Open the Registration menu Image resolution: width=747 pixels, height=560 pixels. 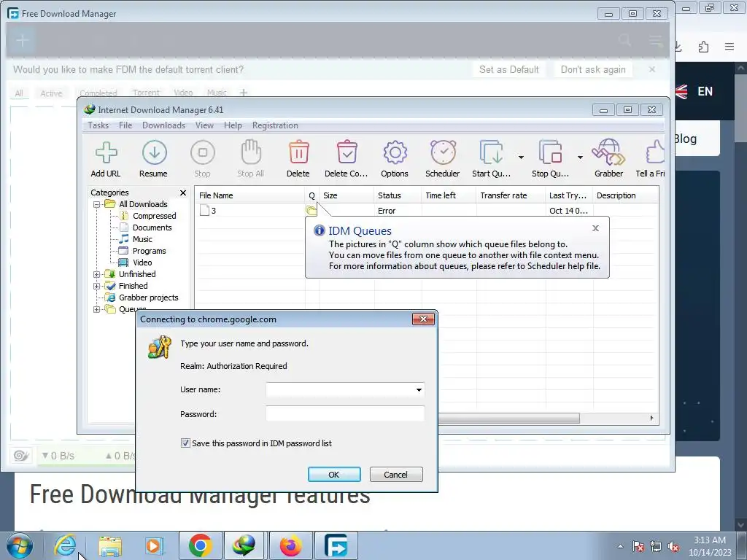[x=275, y=125]
